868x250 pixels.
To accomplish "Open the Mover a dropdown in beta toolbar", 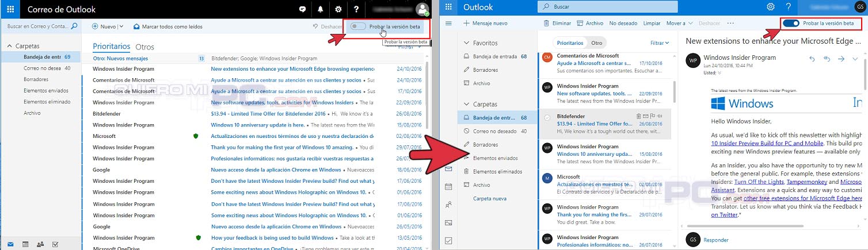I will pos(679,24).
